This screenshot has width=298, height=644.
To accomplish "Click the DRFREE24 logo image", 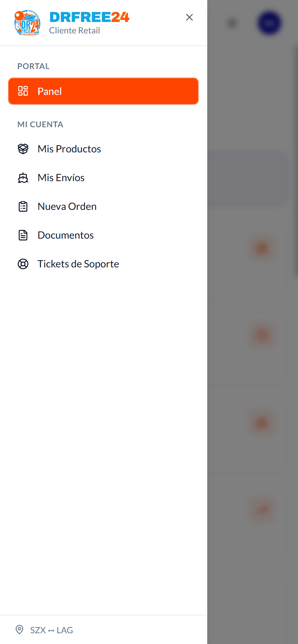I will coord(27,23).
